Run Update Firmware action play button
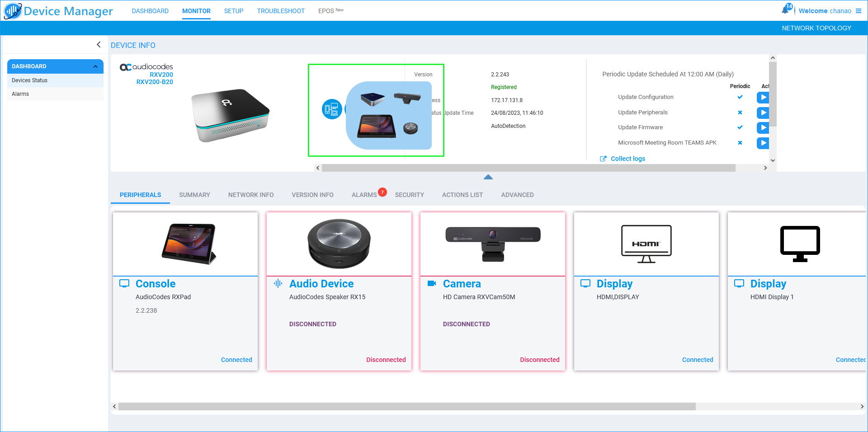 pos(763,127)
